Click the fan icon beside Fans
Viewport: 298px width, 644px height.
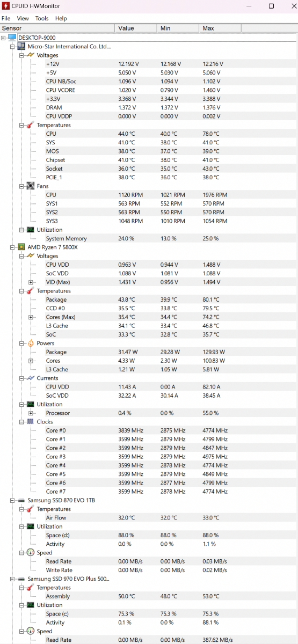pyautogui.click(x=31, y=186)
